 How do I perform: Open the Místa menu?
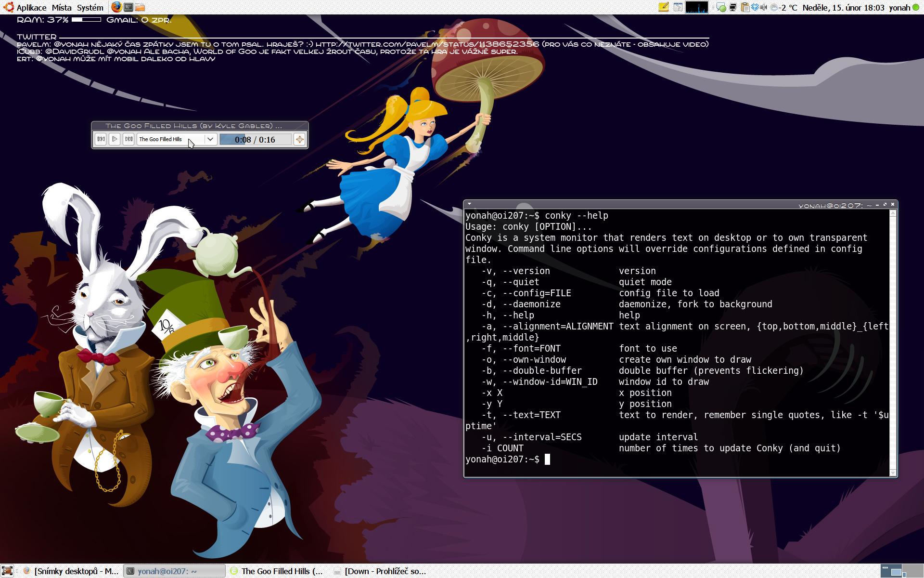62,7
